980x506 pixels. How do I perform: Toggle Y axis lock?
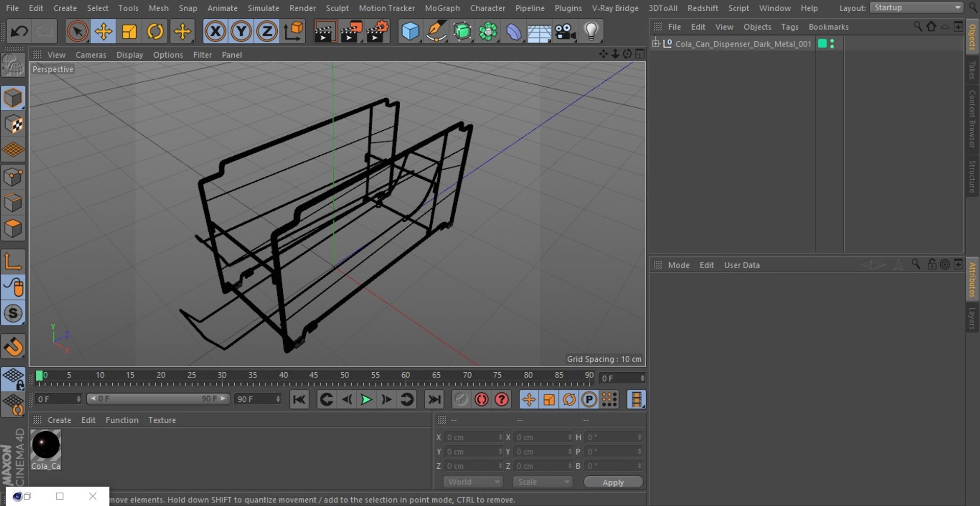coord(241,32)
